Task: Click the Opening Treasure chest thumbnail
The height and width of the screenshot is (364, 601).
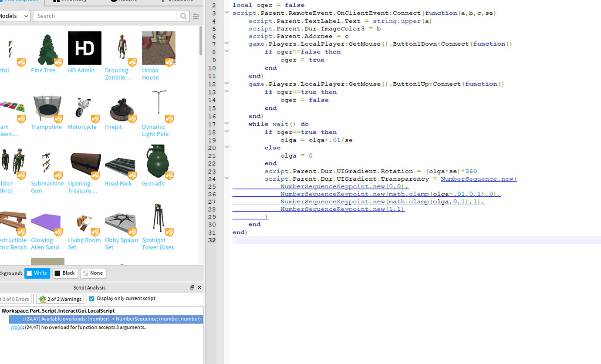Action: point(84,161)
